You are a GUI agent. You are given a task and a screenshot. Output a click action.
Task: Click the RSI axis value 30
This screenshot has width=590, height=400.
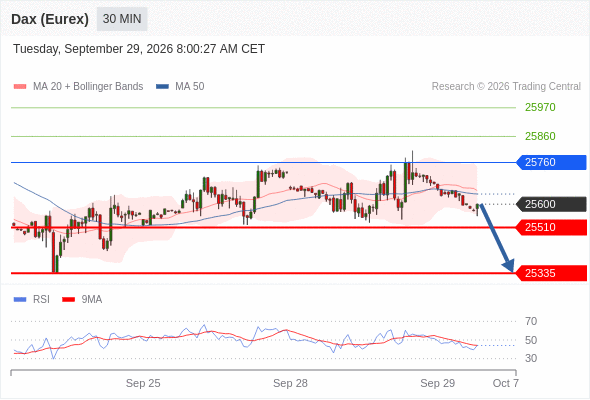(x=531, y=358)
